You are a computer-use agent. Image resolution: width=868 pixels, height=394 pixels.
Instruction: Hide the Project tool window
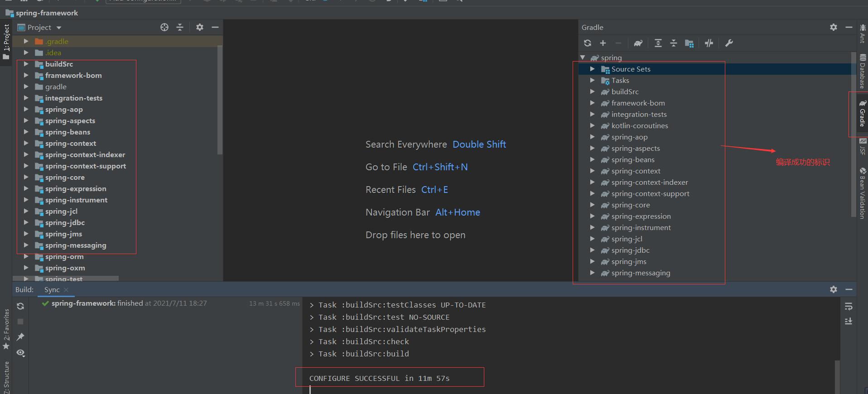pyautogui.click(x=215, y=27)
